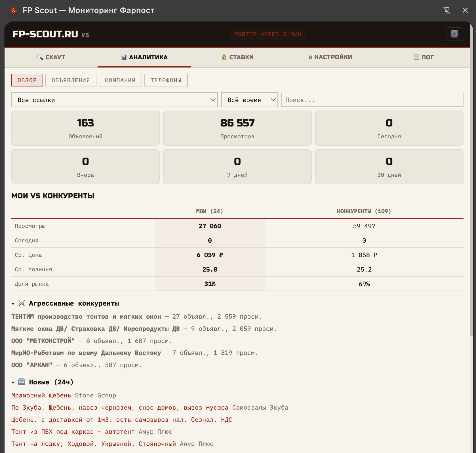
Task: Click the 30 дней stat card
Action: [389, 167]
